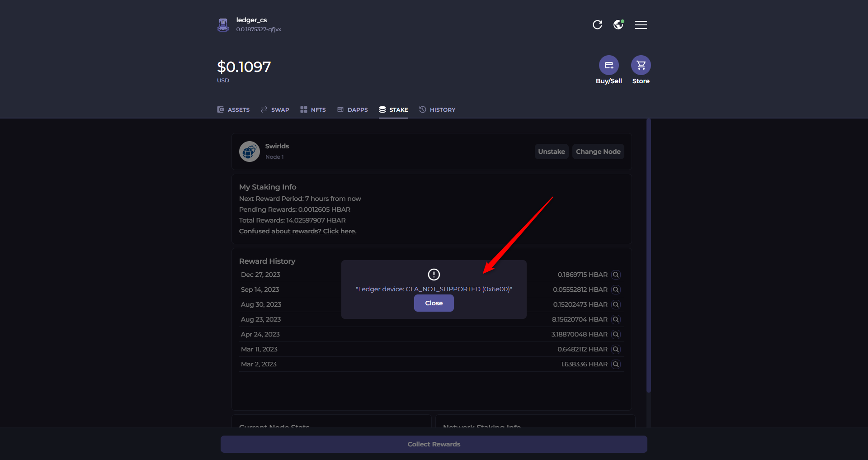Click the Swirlds node logo
This screenshot has height=460, width=868.
pos(250,152)
